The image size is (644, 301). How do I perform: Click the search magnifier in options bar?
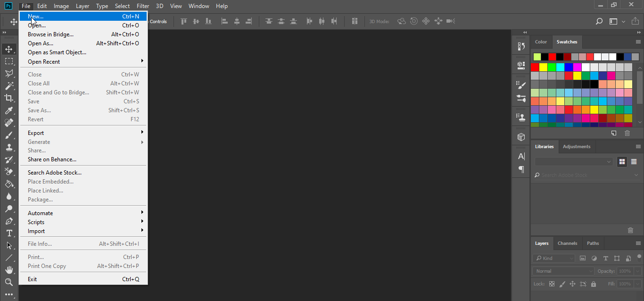[599, 21]
